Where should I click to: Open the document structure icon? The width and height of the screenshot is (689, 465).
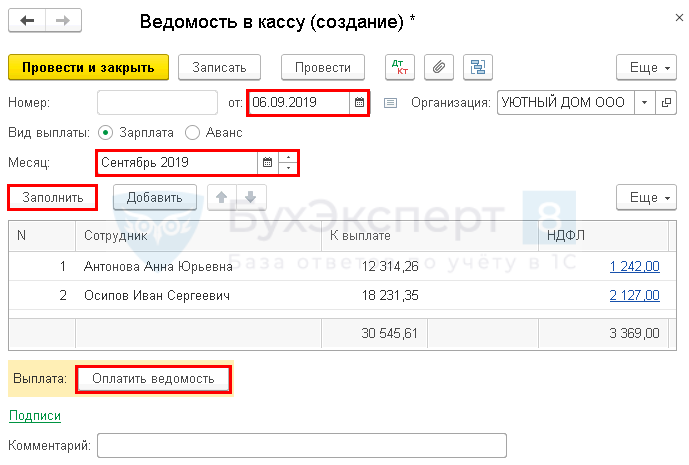pos(478,67)
